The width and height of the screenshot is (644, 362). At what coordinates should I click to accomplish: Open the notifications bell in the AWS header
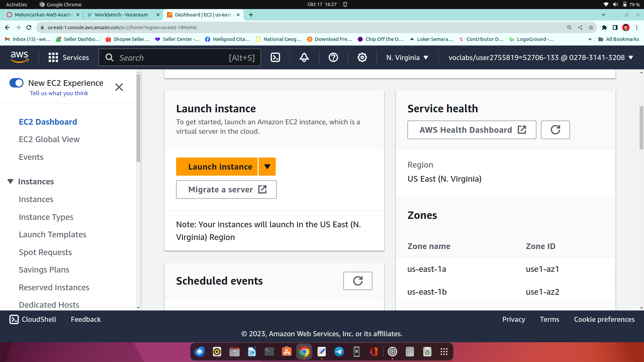(x=304, y=57)
